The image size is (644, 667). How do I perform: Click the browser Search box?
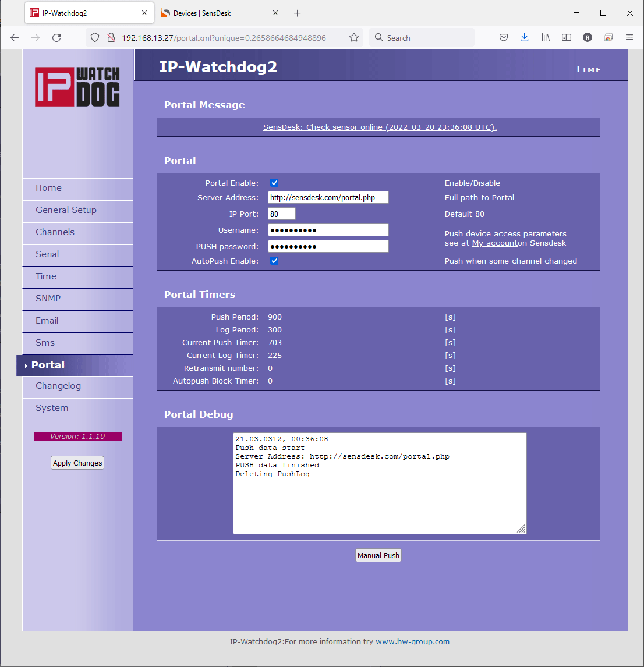(x=422, y=37)
